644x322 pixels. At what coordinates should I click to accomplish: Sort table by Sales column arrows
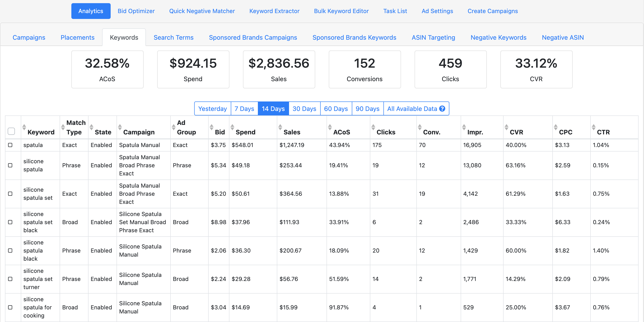pos(280,127)
